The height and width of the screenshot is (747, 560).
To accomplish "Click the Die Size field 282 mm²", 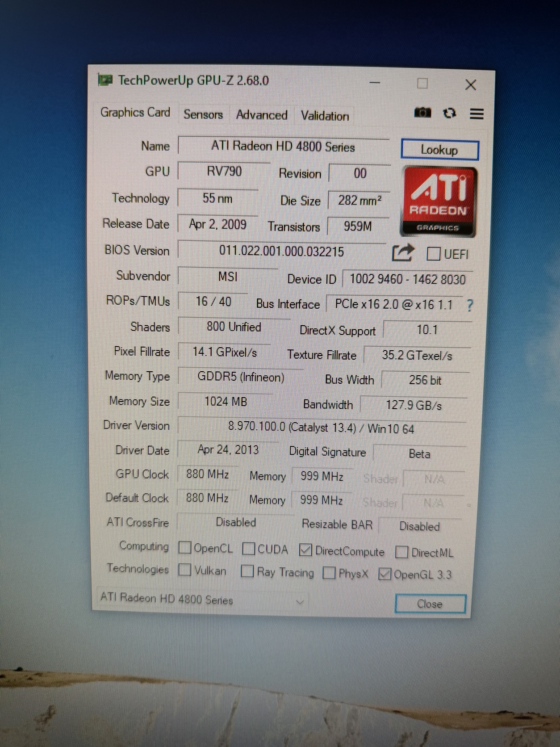I will coord(359,200).
